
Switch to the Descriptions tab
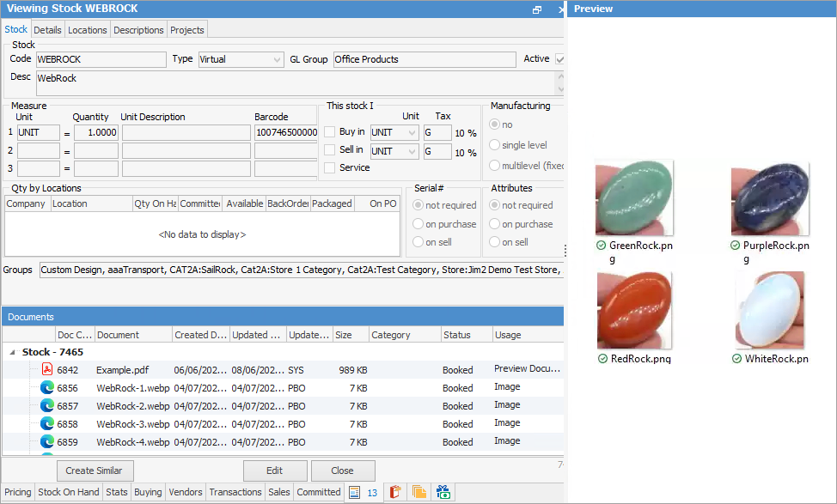tap(138, 30)
